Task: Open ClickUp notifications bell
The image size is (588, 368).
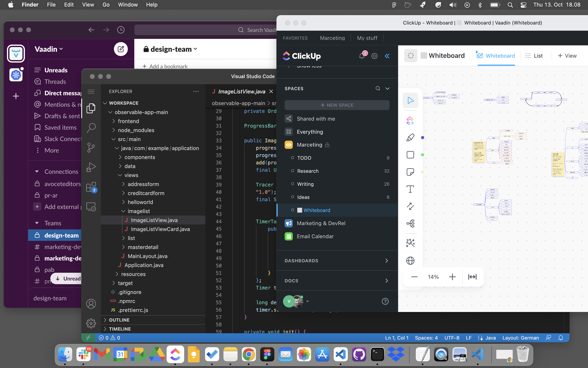Action: 362,56
